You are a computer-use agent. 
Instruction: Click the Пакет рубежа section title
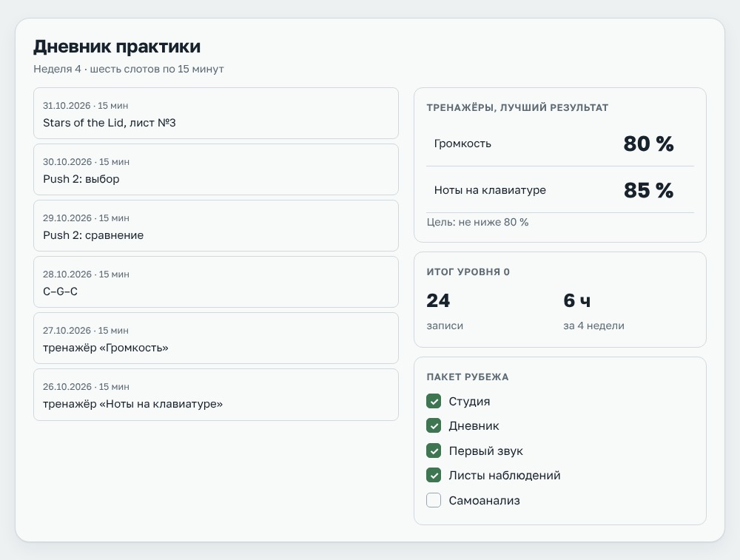coord(467,377)
